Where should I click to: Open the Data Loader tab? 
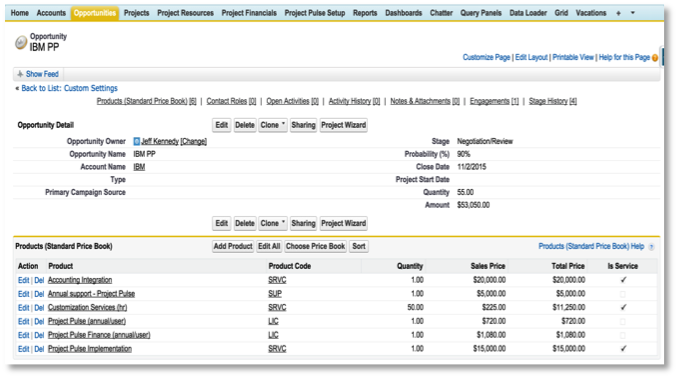(528, 13)
